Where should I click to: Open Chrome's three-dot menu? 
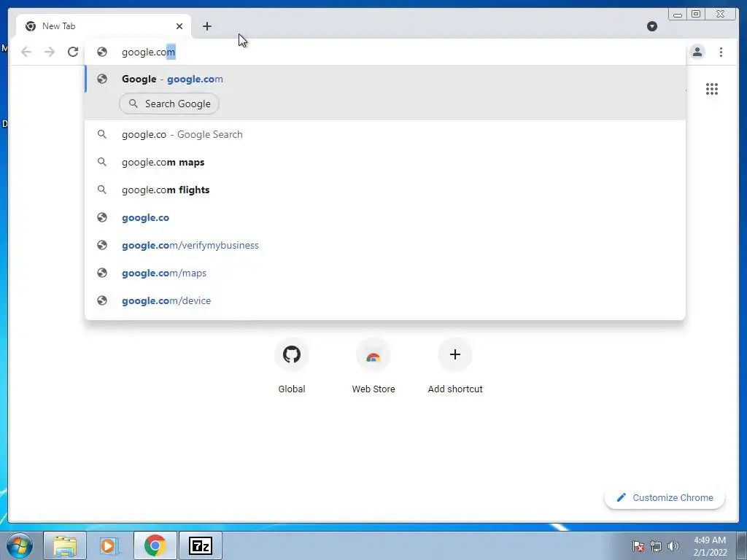tap(721, 52)
